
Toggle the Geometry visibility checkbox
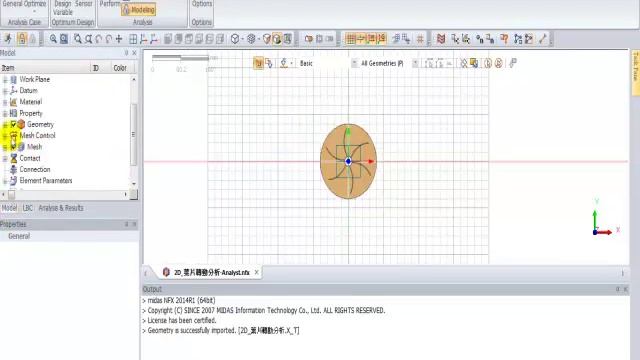coord(13,124)
